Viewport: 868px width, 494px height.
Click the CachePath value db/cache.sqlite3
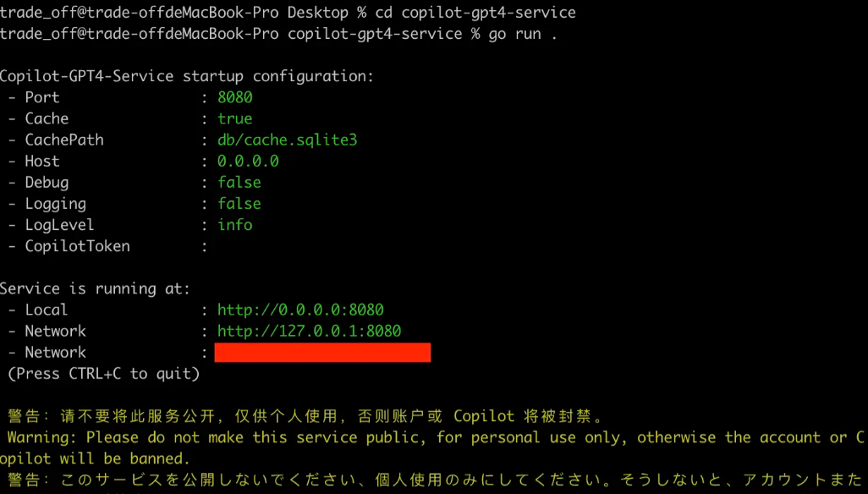(288, 140)
